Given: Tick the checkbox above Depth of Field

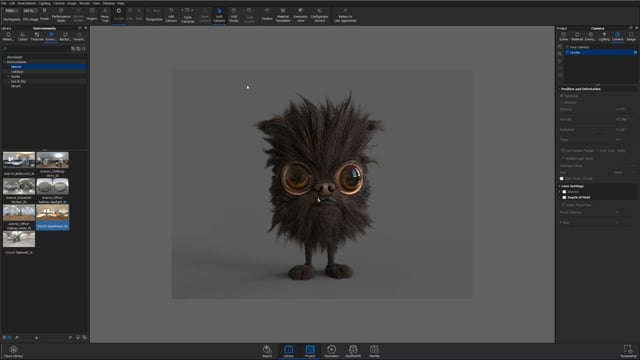Looking at the screenshot, I should (564, 192).
